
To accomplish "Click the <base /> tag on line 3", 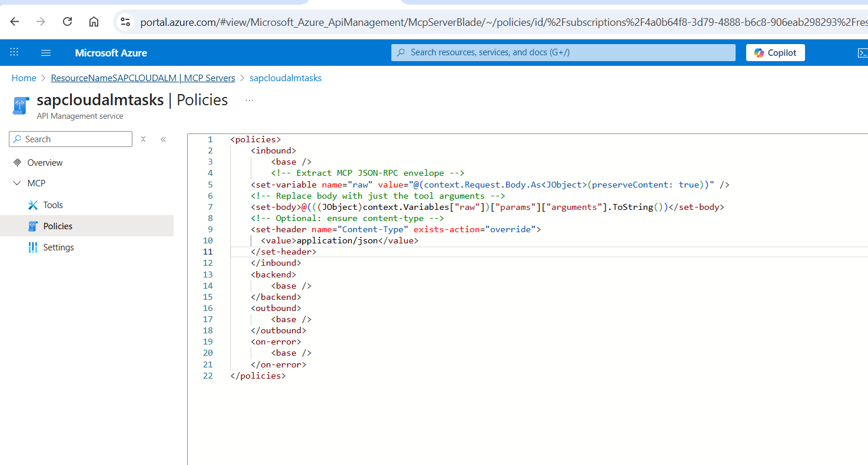I will click(291, 162).
